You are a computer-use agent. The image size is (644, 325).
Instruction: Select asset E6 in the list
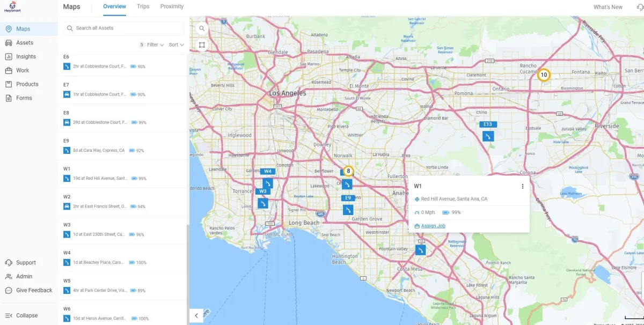(x=122, y=62)
